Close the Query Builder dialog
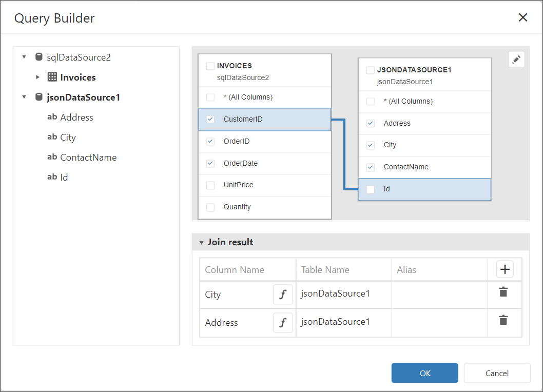The image size is (543, 392). 522,18
